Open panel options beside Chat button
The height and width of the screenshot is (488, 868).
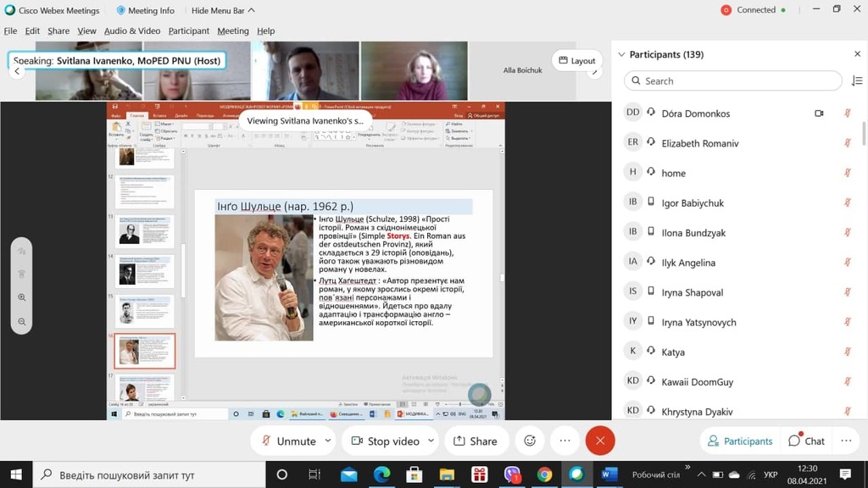846,441
